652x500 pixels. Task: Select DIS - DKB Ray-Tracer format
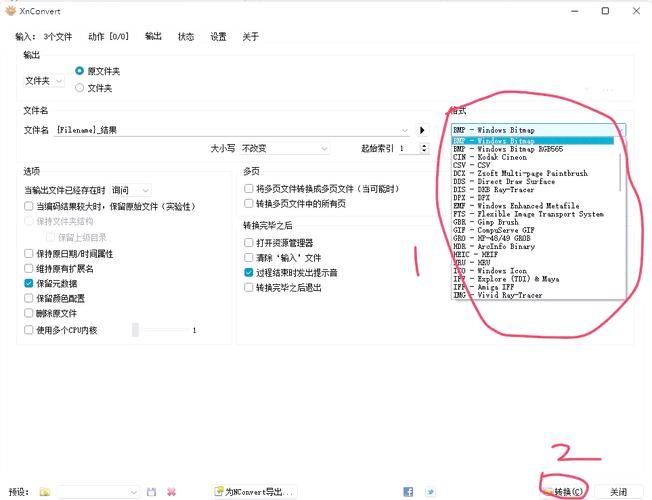tap(532, 189)
